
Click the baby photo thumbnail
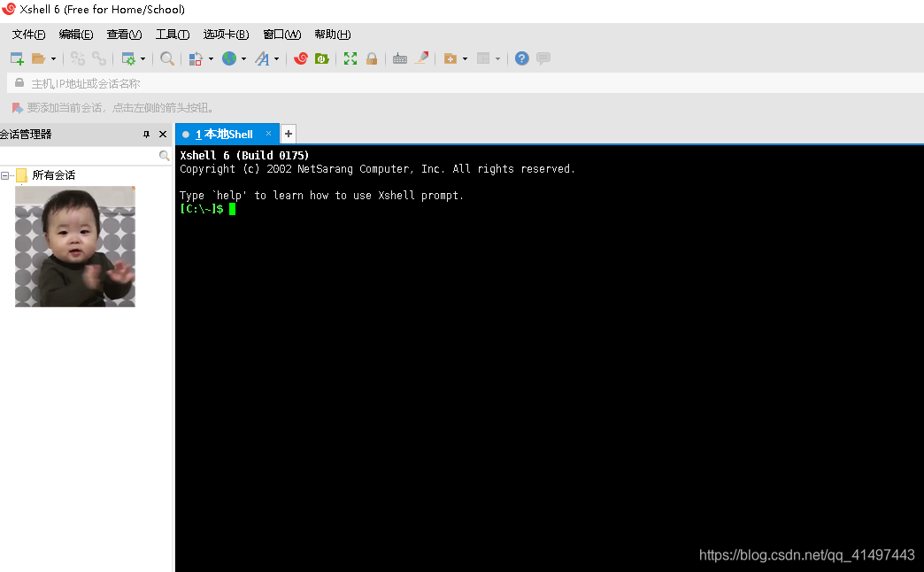tap(75, 246)
